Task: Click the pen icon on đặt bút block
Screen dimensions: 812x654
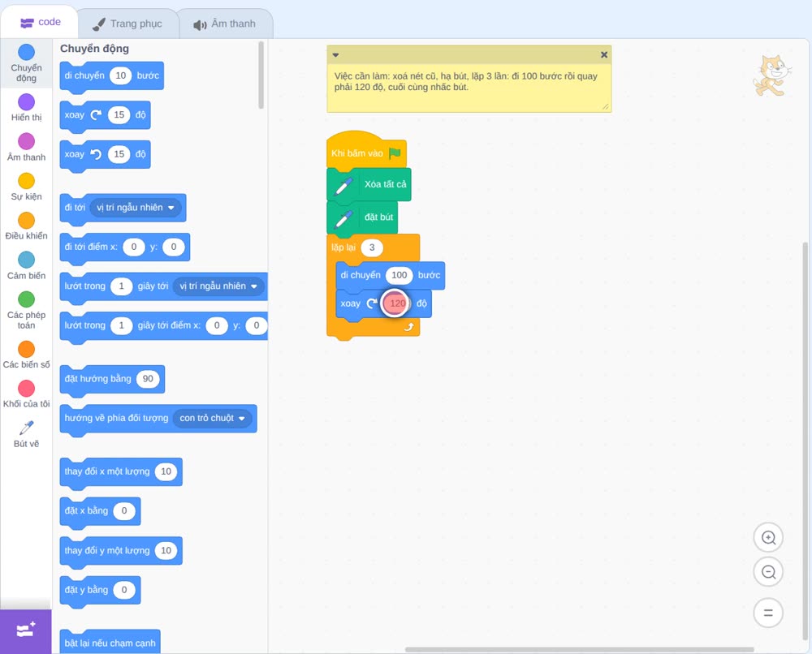Action: click(x=343, y=218)
